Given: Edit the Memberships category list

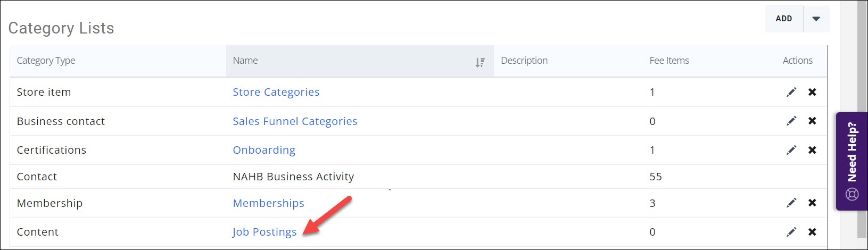Looking at the screenshot, I should [x=791, y=203].
